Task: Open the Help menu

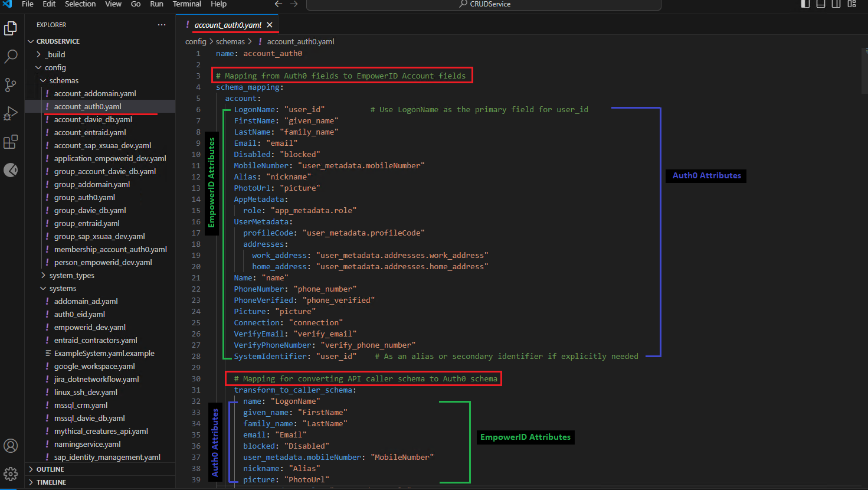Action: [x=218, y=4]
